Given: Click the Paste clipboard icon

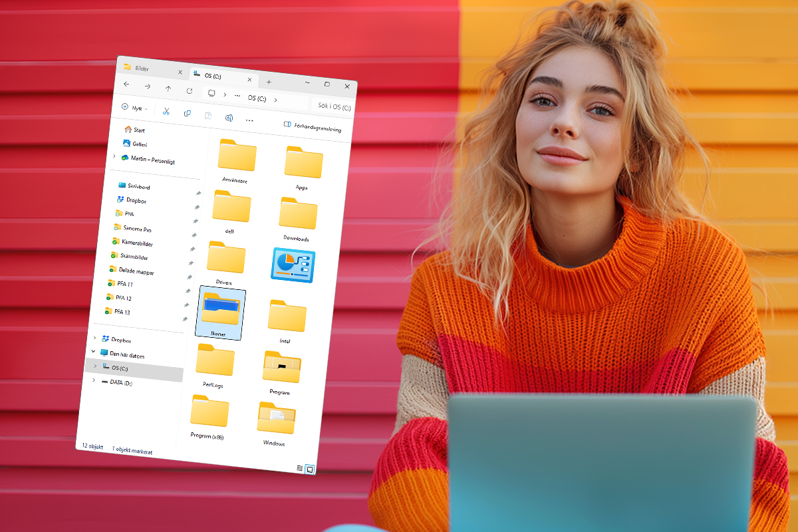Looking at the screenshot, I should [208, 116].
